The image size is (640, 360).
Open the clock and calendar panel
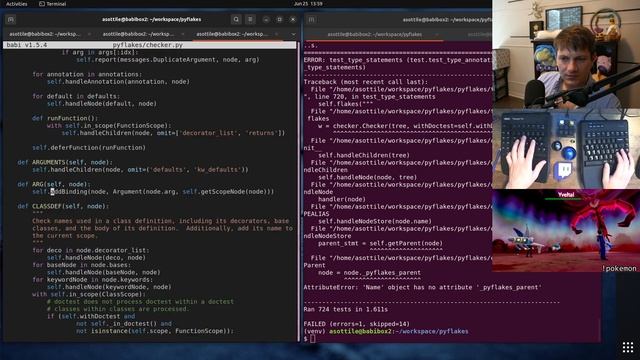(308, 4)
